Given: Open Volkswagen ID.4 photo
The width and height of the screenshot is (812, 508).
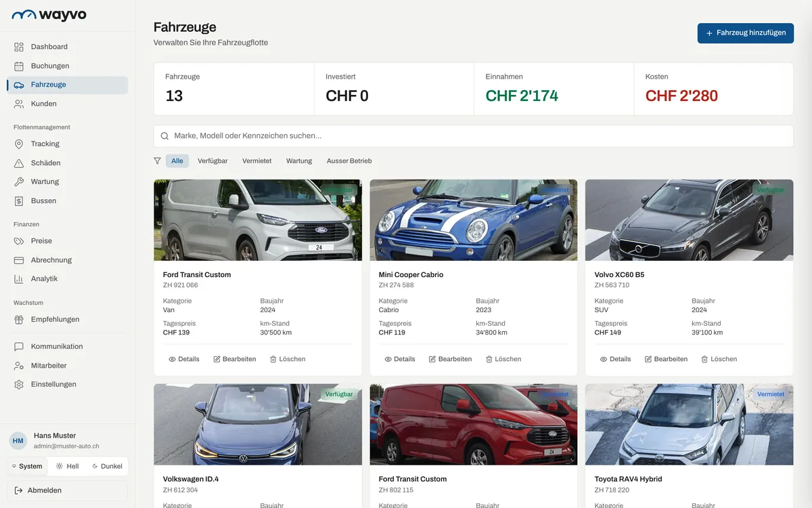Looking at the screenshot, I should pos(258,425).
